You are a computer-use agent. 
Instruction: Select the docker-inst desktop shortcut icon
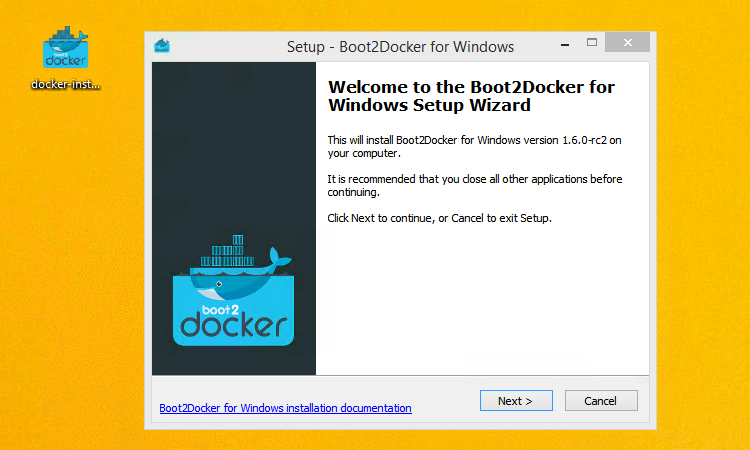pos(66,47)
